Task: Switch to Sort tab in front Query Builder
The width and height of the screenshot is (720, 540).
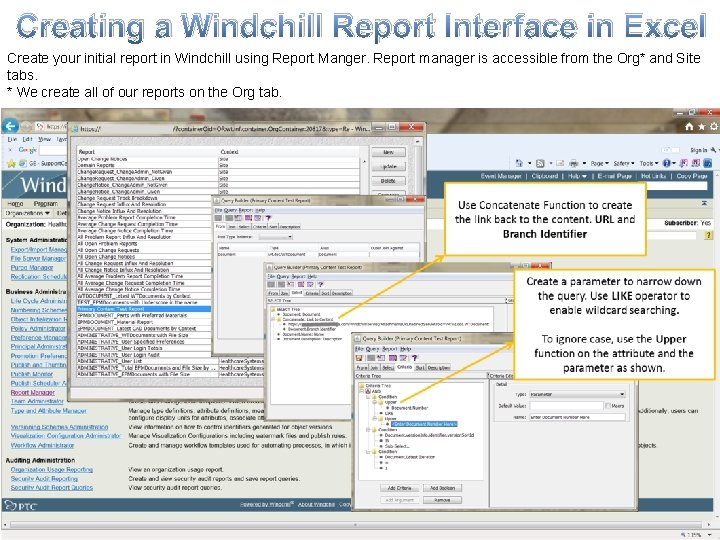Action: pyautogui.click(x=420, y=367)
